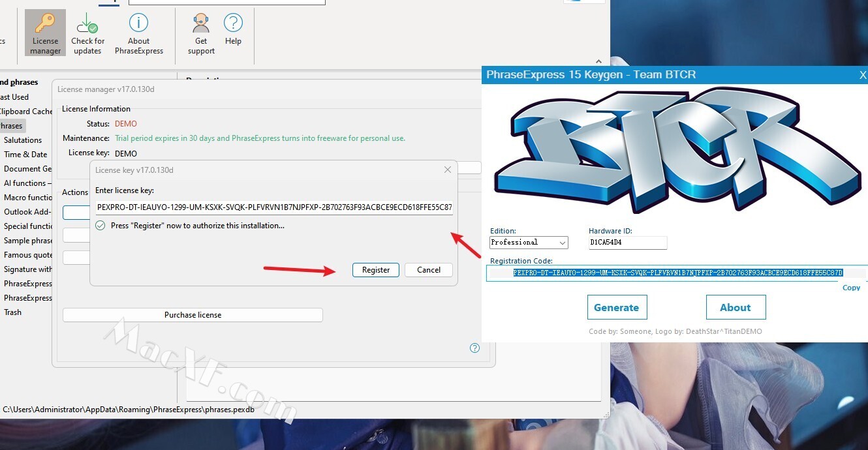Viewport: 868px width, 450px height.
Task: Click the Actions label in License manager
Action: click(x=75, y=192)
